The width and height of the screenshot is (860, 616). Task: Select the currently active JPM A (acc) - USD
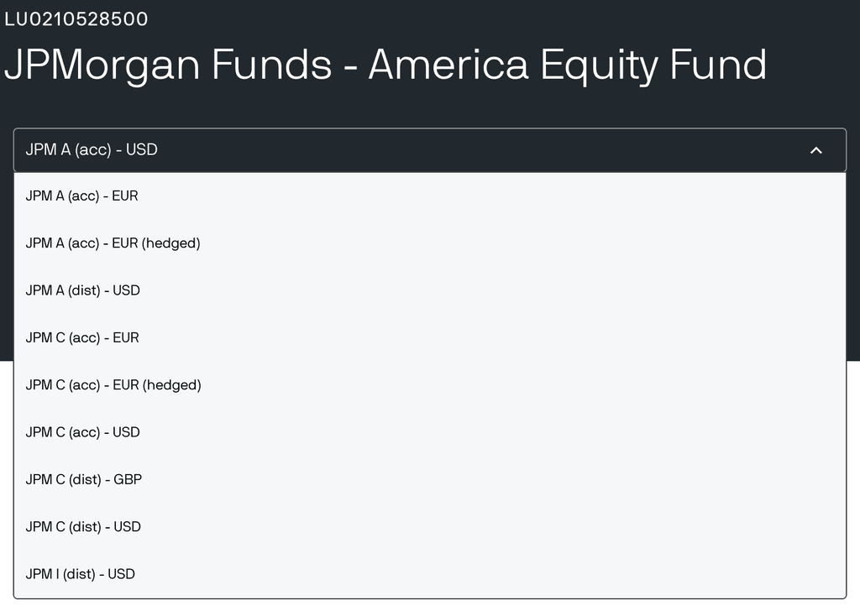click(92, 150)
